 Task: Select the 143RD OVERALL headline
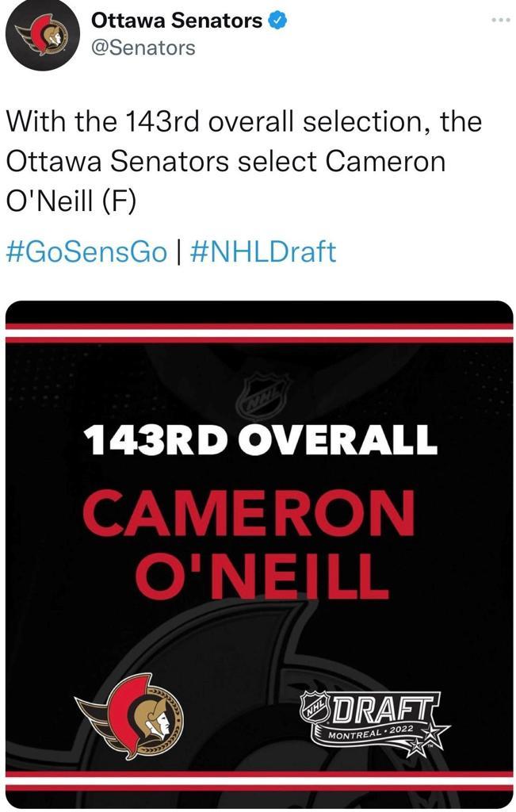[260, 440]
